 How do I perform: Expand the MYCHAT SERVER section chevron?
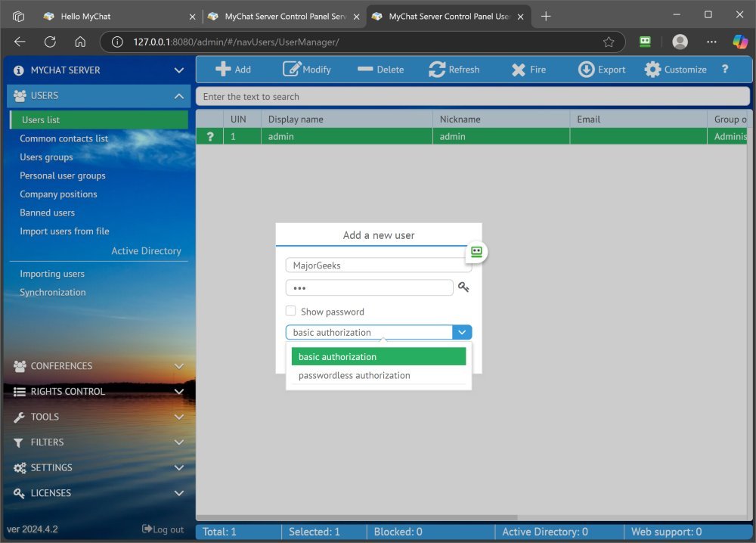pyautogui.click(x=179, y=70)
